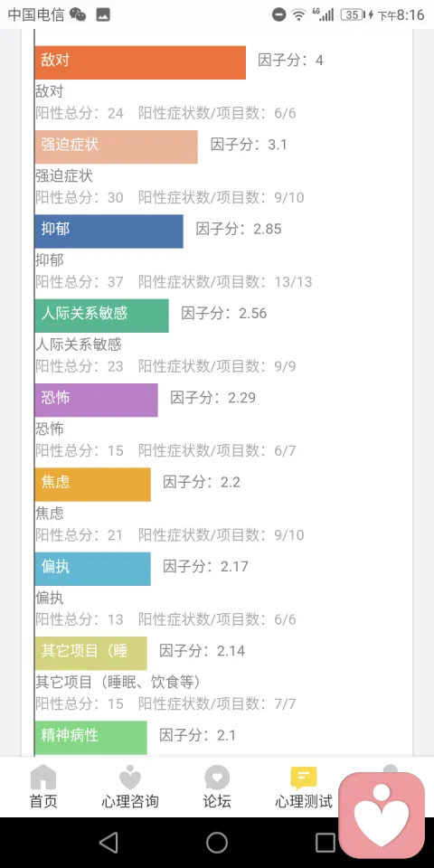Tap the purple 恐怖 factor bar

coord(97,400)
